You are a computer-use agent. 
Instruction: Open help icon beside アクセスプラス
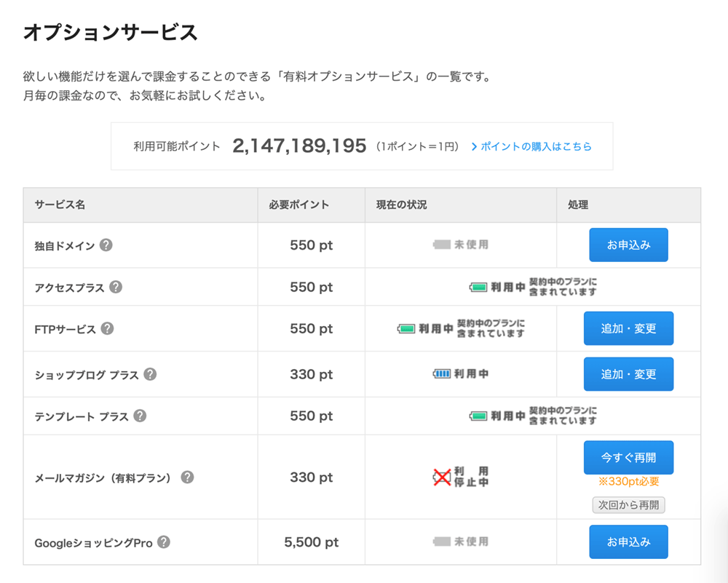coord(116,287)
